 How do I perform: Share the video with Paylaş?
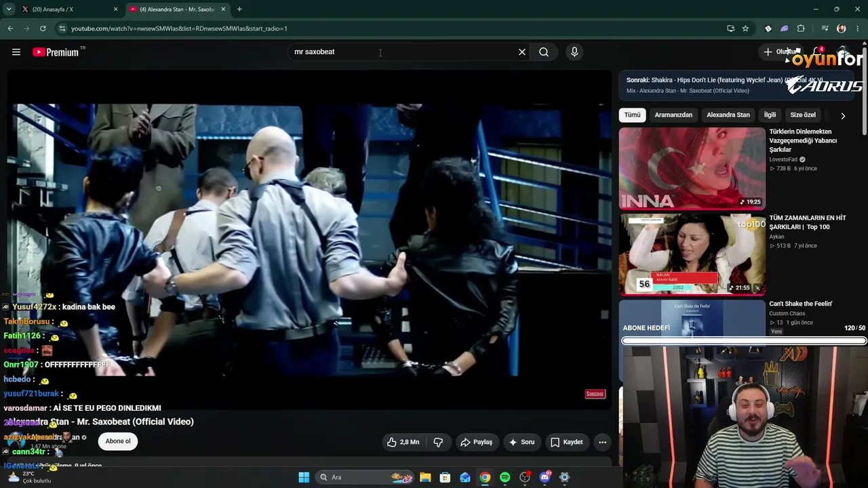click(x=476, y=442)
